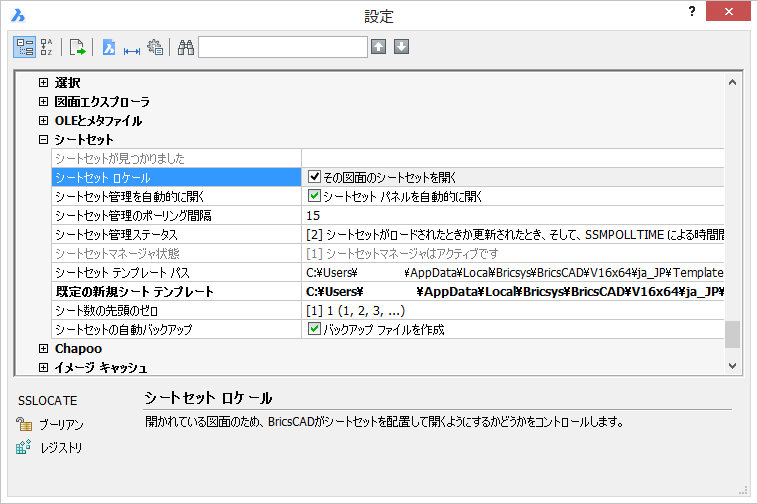
Task: Toggle シートセット パネルを自動的に開く checkbox
Action: pos(314,196)
